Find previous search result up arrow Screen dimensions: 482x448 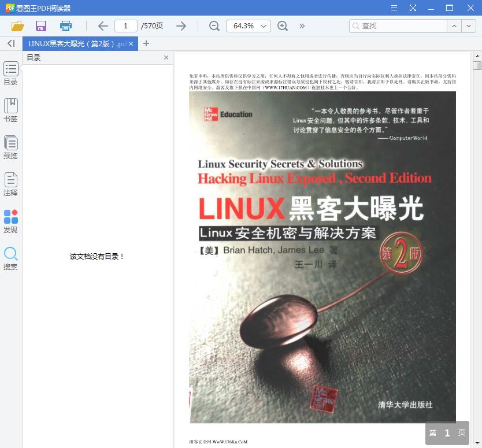454,26
